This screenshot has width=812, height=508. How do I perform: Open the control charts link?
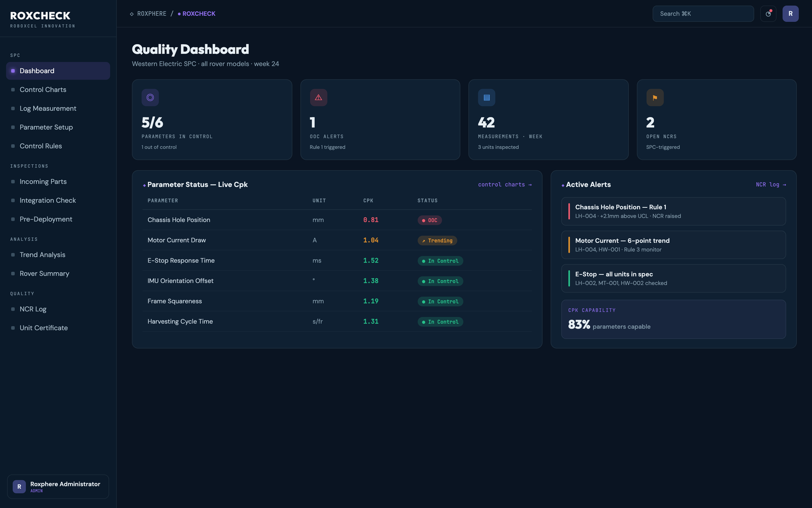coord(505,185)
